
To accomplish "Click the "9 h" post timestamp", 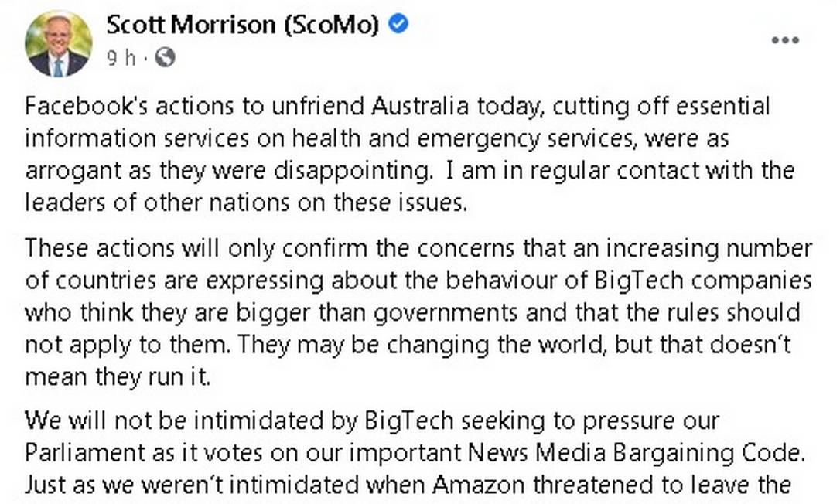I will [121, 57].
